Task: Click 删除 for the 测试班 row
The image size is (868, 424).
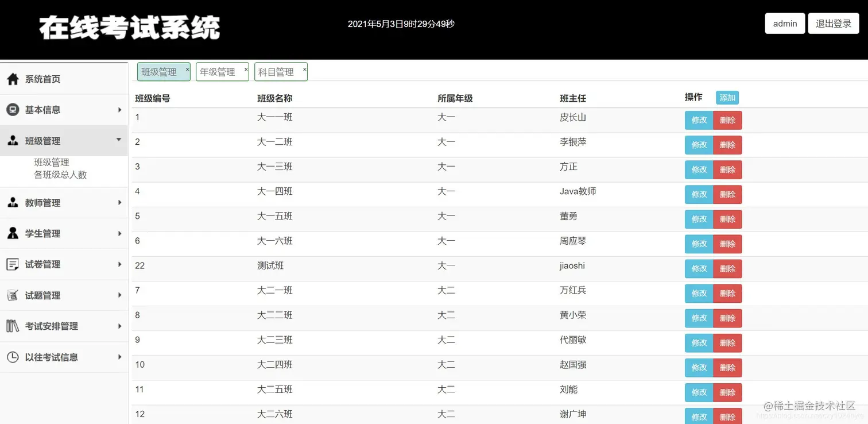Action: coord(728,268)
